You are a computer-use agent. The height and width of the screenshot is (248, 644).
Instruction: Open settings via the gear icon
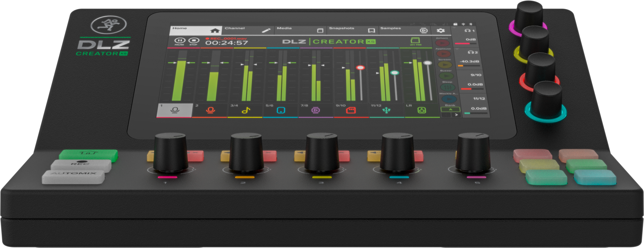tap(441, 31)
